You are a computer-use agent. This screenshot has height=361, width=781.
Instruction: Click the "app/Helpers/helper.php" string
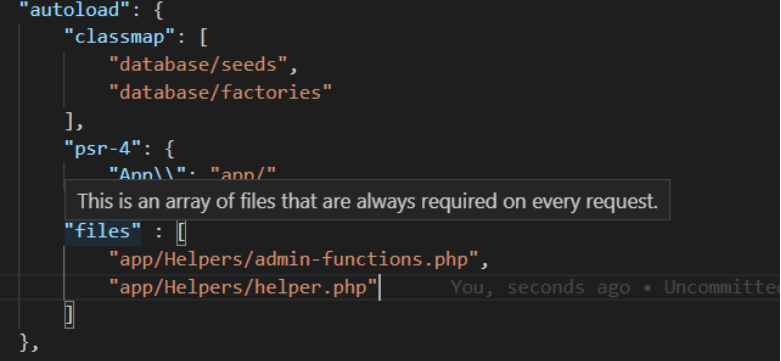click(243, 287)
